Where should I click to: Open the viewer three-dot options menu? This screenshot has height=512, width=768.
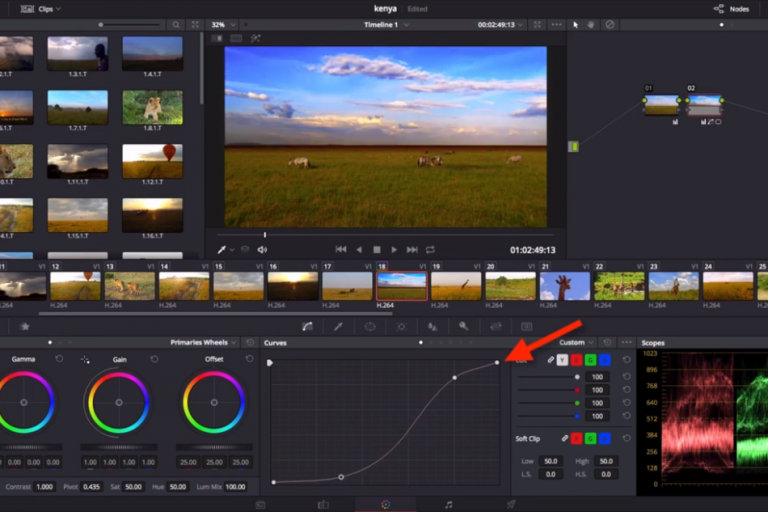coord(556,24)
